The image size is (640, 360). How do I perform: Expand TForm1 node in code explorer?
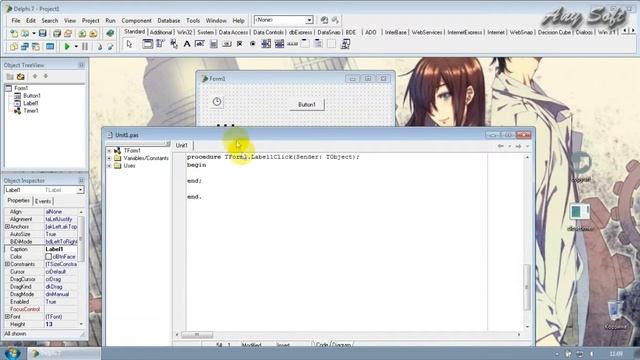point(109,151)
